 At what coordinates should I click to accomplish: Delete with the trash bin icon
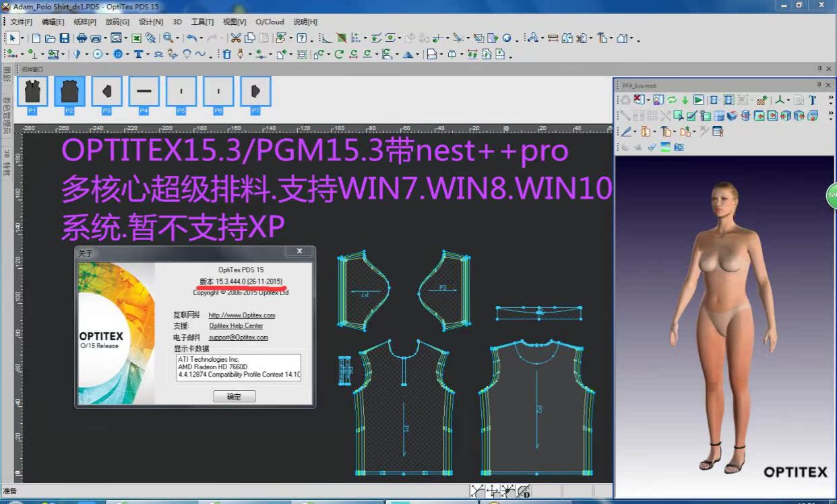click(227, 55)
